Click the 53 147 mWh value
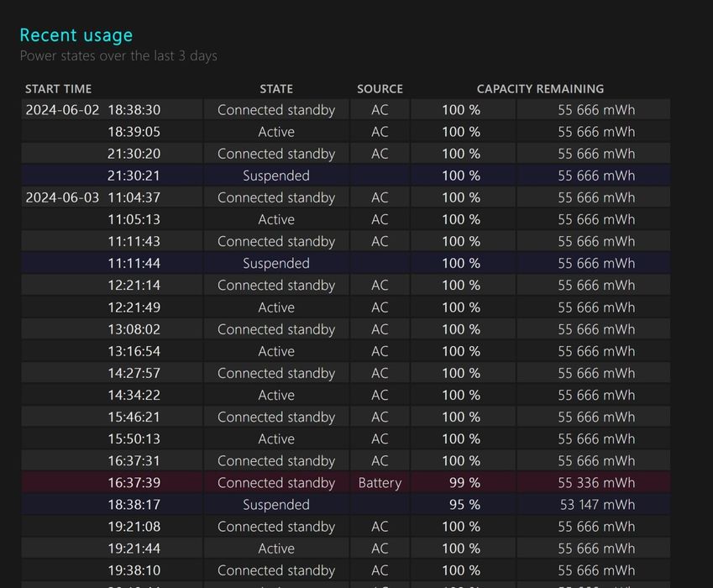The height and width of the screenshot is (588, 713). click(597, 505)
